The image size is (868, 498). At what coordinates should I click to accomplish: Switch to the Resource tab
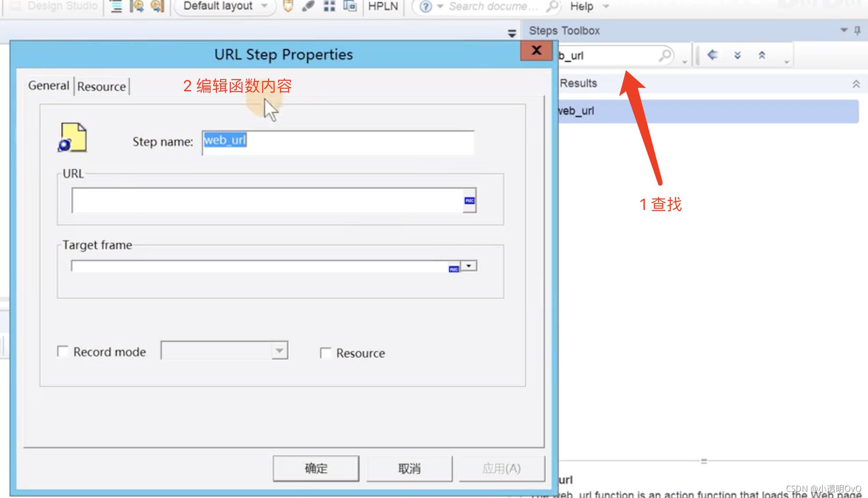[101, 87]
